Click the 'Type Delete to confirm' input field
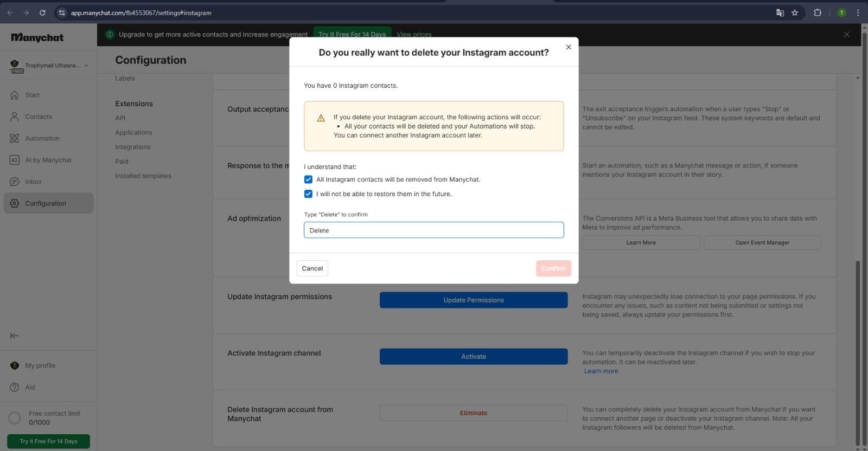The height and width of the screenshot is (451, 868). [x=433, y=230]
